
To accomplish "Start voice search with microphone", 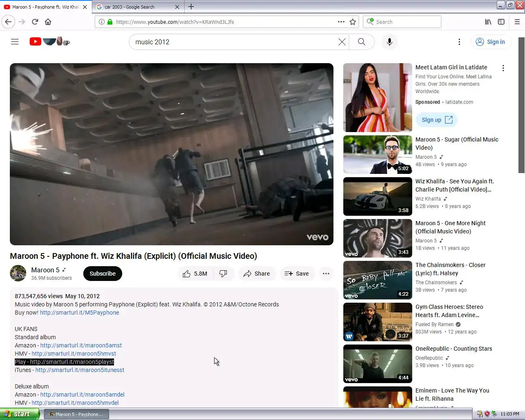I will click(x=390, y=42).
